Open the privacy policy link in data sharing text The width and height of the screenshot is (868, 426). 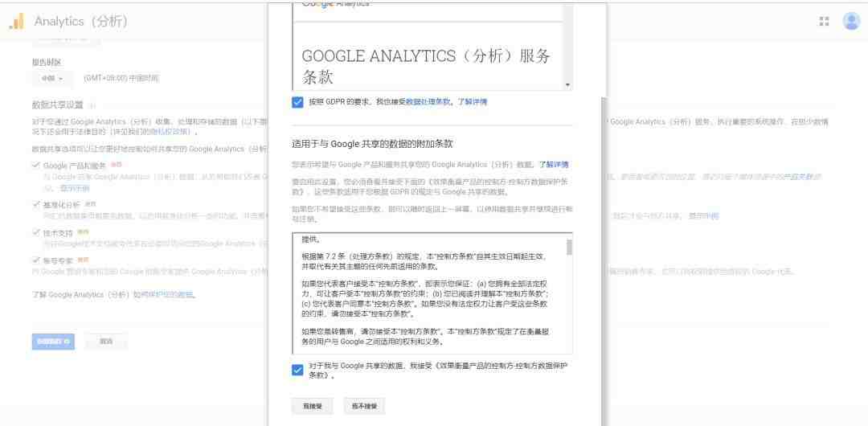coord(171,132)
